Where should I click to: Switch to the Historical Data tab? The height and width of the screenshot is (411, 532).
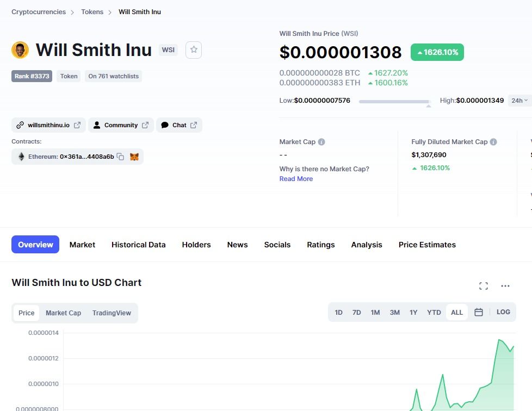pos(138,245)
